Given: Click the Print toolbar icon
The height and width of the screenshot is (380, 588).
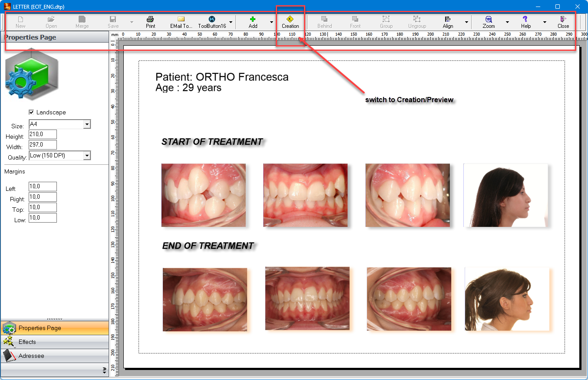Looking at the screenshot, I should (x=150, y=20).
